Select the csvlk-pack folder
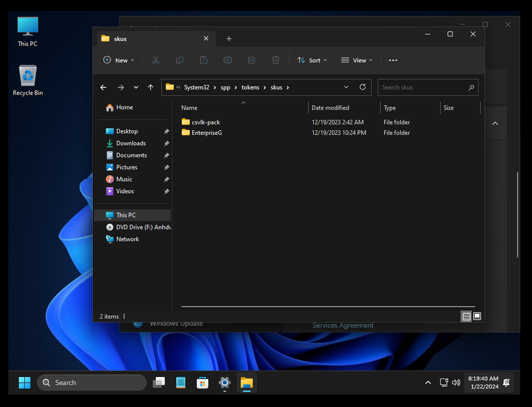This screenshot has height=407, width=532. pyautogui.click(x=206, y=123)
